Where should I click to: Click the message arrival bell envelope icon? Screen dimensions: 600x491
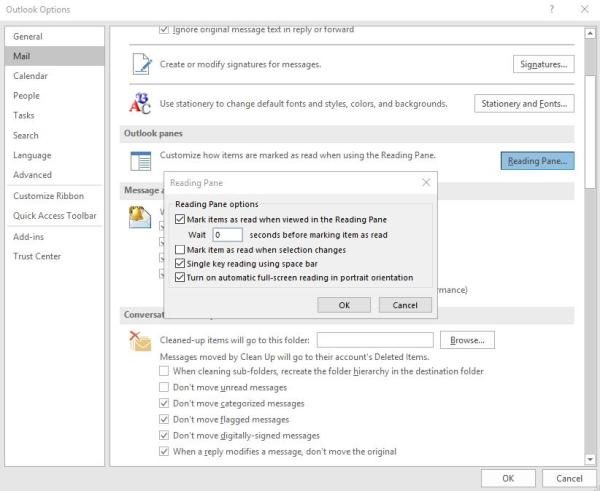click(140, 217)
